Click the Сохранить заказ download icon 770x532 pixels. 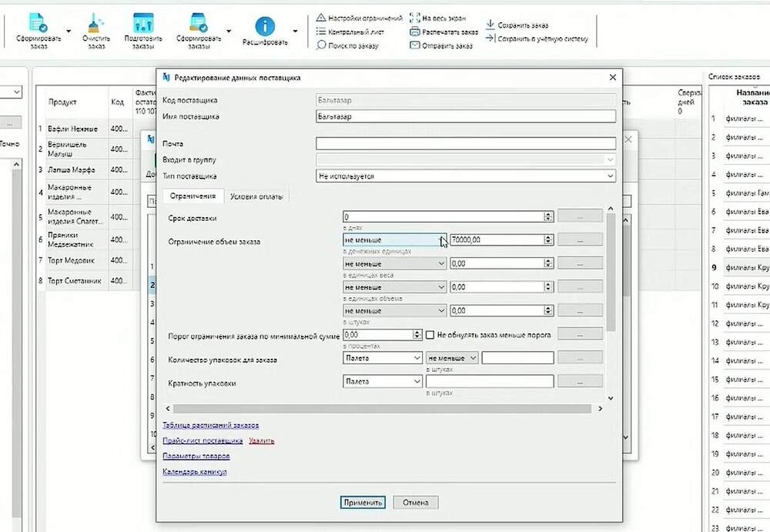[490, 24]
